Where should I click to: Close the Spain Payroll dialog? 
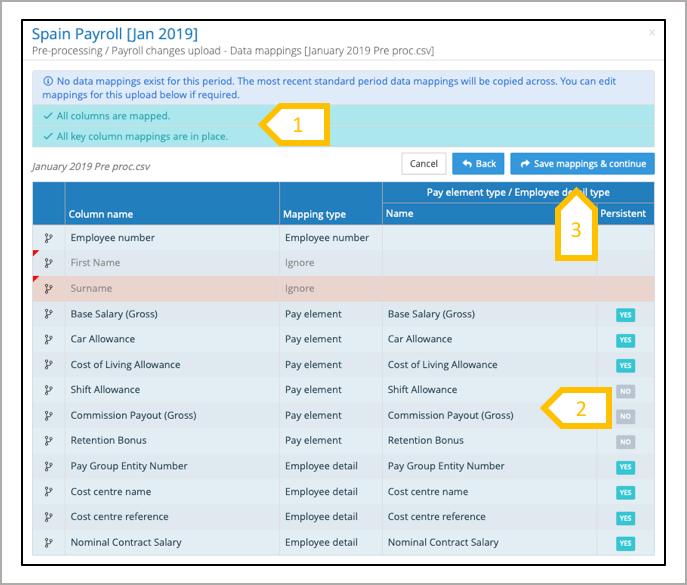point(652,33)
